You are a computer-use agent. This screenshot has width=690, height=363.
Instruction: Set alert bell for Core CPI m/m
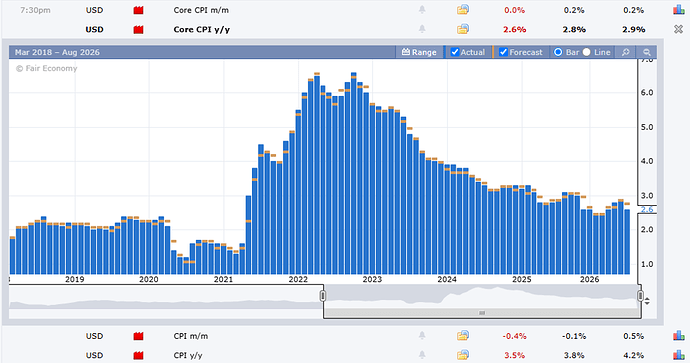point(422,10)
